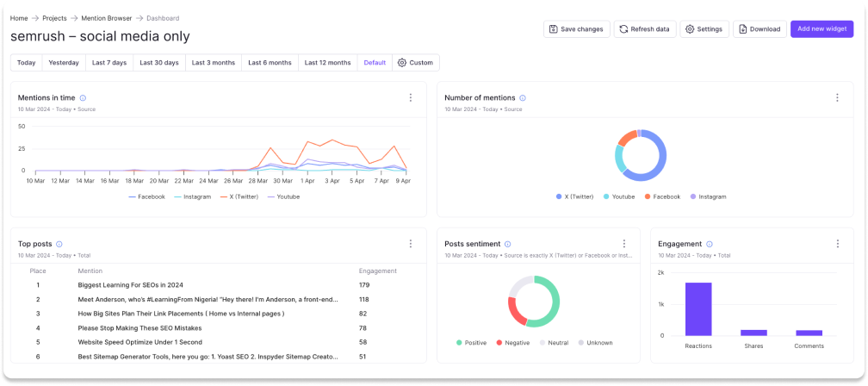Click the dashboard title 'semrush – social media only'

click(x=100, y=36)
